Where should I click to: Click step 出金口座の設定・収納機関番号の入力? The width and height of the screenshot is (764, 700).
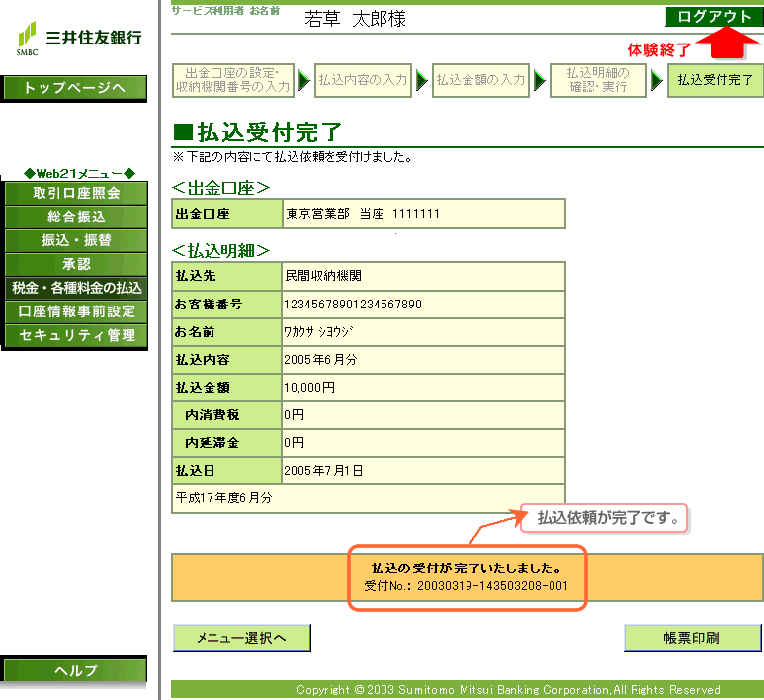(233, 80)
